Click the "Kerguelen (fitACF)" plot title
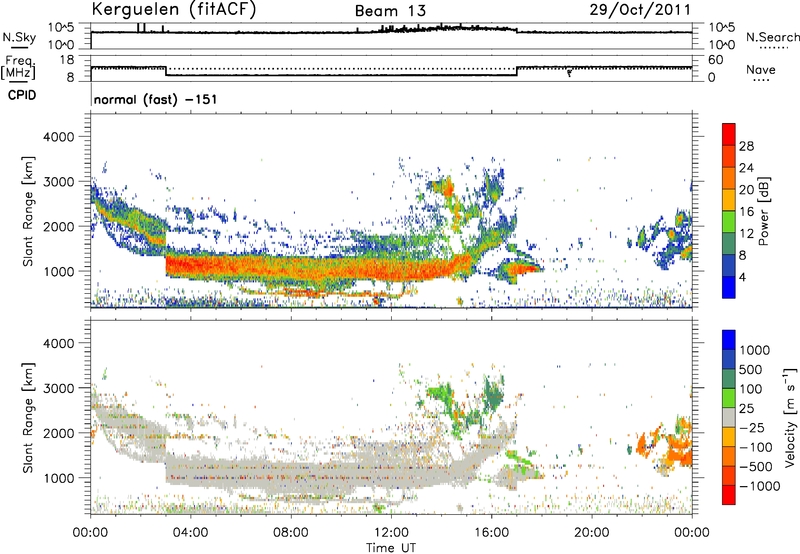Viewport: 800px width, 554px height. 173,9
